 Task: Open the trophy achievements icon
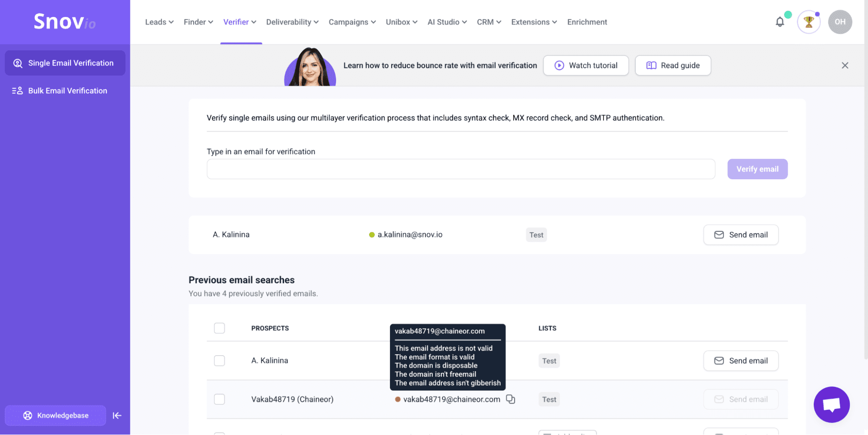(809, 22)
